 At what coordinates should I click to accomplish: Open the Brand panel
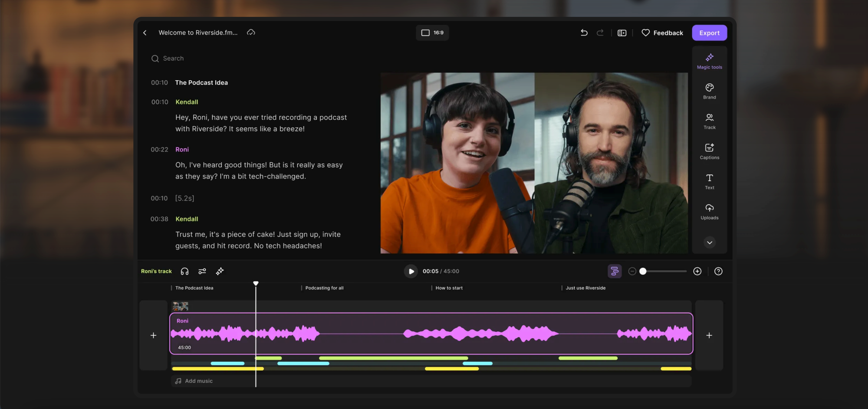(710, 91)
